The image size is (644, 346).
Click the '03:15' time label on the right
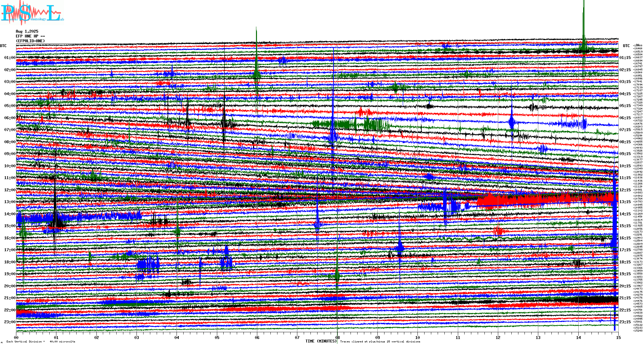pos(625,82)
